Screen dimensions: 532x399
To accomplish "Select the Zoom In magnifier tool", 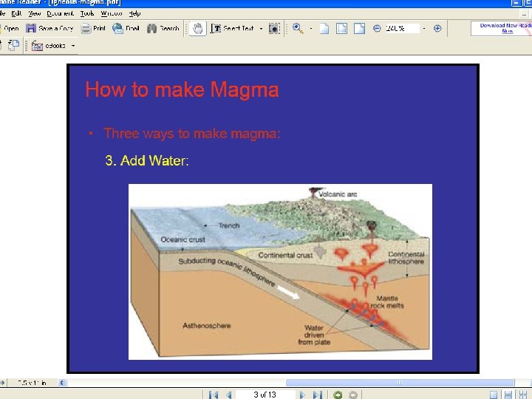I will (298, 29).
